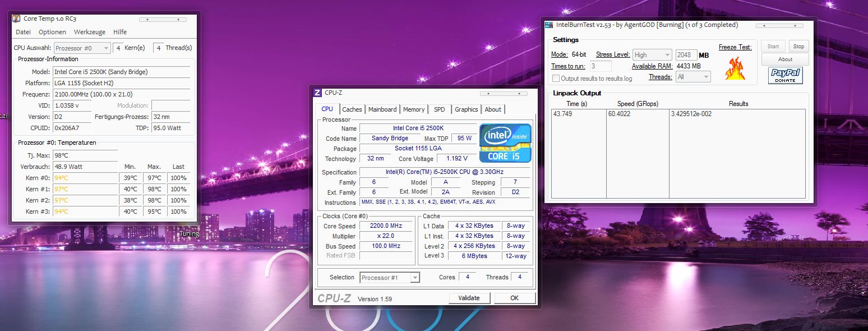The width and height of the screenshot is (868, 331).
Task: Click the Bus Speed 100.0 MHz value
Action: pyautogui.click(x=386, y=246)
